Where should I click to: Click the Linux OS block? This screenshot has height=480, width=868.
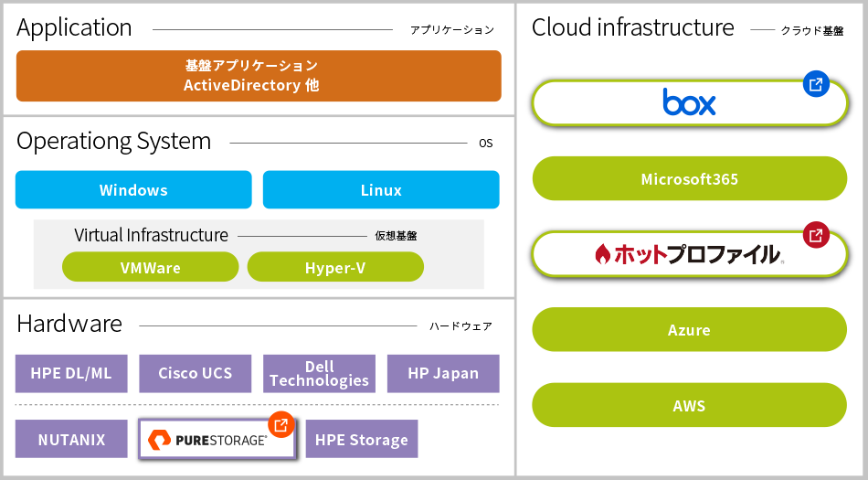(381, 190)
